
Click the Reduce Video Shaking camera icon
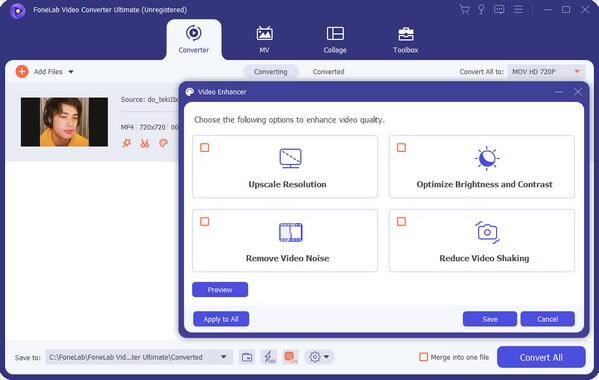[x=487, y=232]
